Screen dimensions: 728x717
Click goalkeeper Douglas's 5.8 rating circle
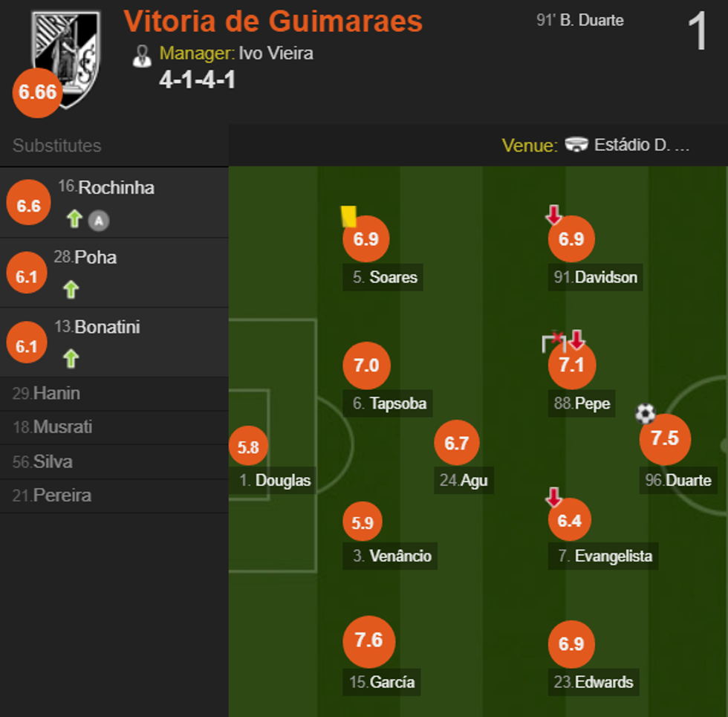pyautogui.click(x=248, y=447)
